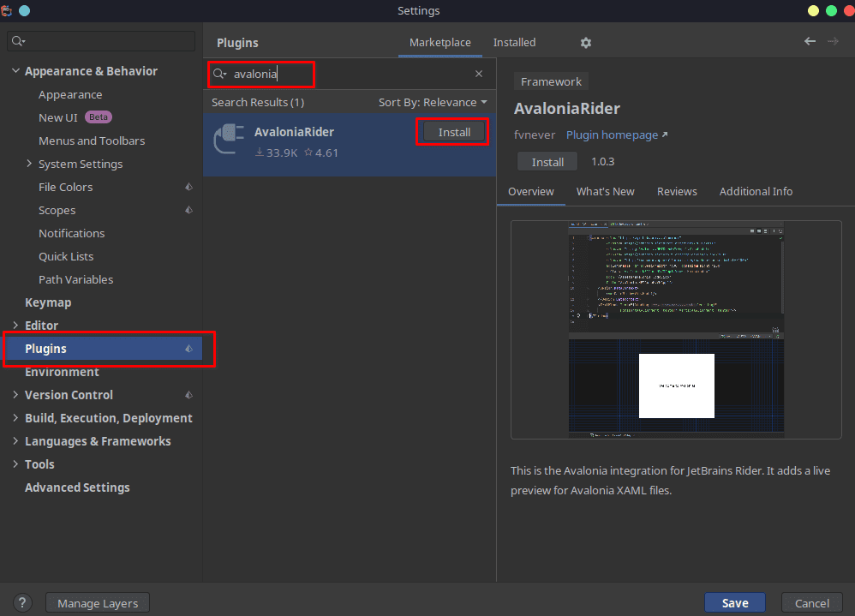Select the AvaloniaRider search result row
Viewport: 855px width, 616px height.
pyautogui.click(x=350, y=145)
